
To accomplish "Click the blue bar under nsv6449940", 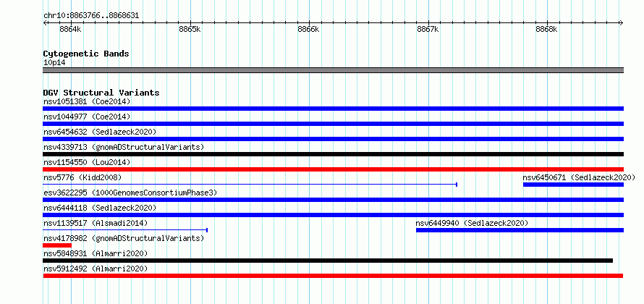I will point(520,230).
